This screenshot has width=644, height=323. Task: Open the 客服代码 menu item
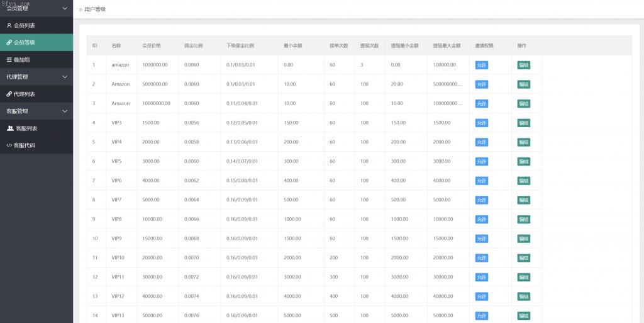(x=25, y=145)
